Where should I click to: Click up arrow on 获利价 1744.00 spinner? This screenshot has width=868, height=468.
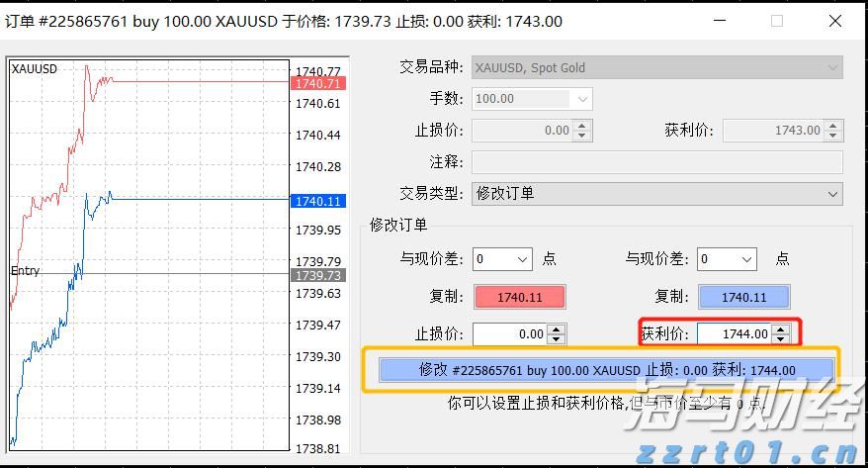[x=781, y=329]
